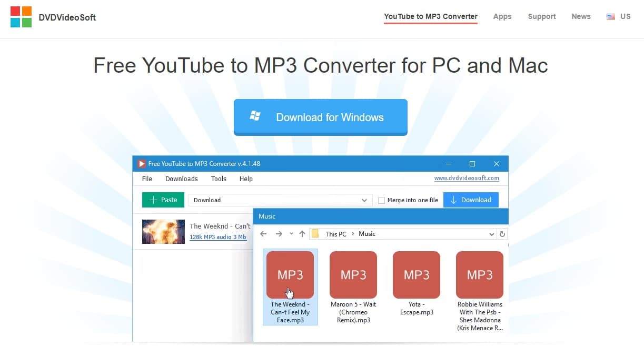644x346 pixels.
Task: Click the refresh icon beside the Music address bar
Action: (x=502, y=234)
